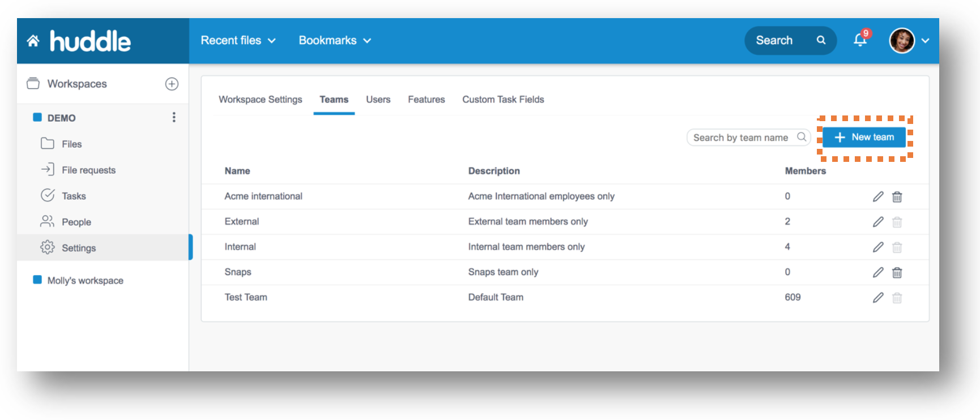Open People in sidebar
This screenshot has width=980, height=420.
click(76, 222)
